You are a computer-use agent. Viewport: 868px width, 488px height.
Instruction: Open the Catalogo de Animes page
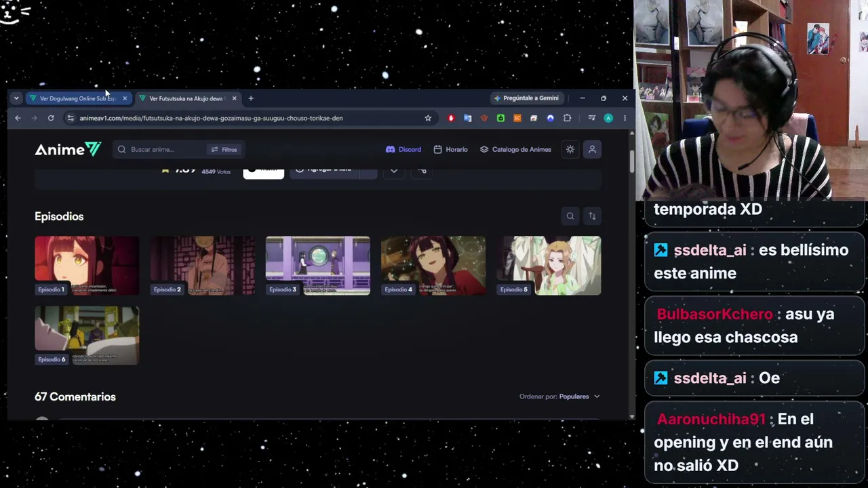click(515, 149)
